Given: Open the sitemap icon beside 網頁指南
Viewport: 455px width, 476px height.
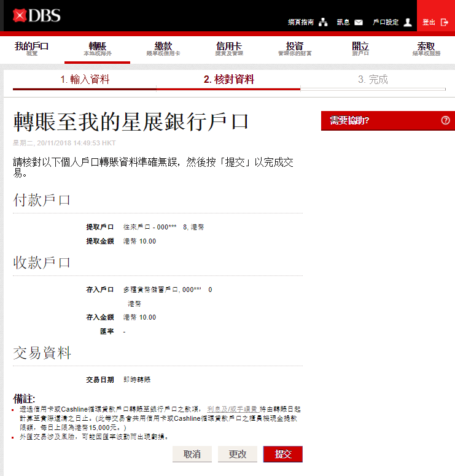Looking at the screenshot, I should [323, 22].
